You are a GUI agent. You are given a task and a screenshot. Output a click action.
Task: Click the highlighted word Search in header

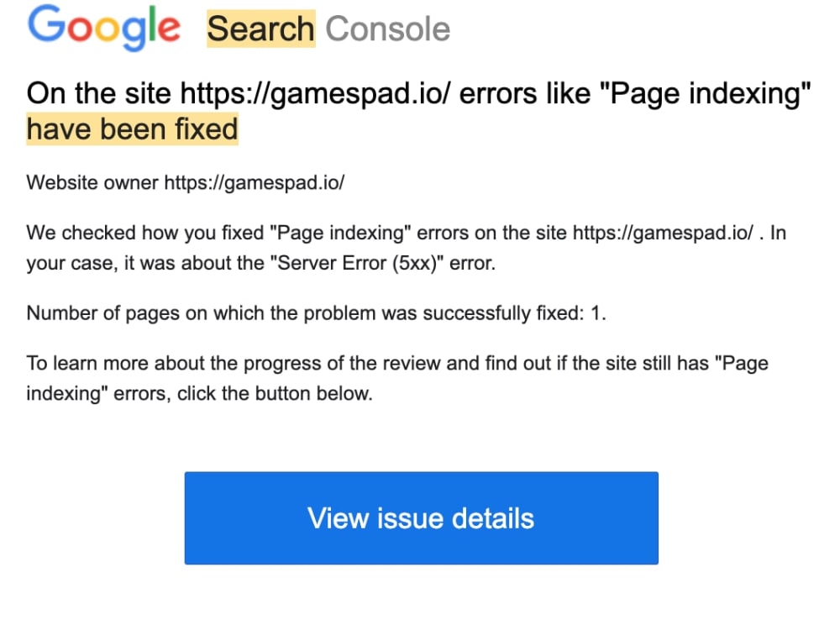point(261,29)
